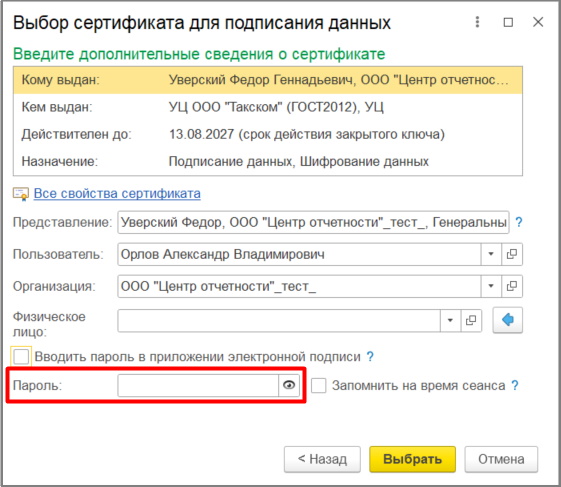The width and height of the screenshot is (561, 487).
Task: Open the Организация record with the open-form icon
Action: (512, 286)
